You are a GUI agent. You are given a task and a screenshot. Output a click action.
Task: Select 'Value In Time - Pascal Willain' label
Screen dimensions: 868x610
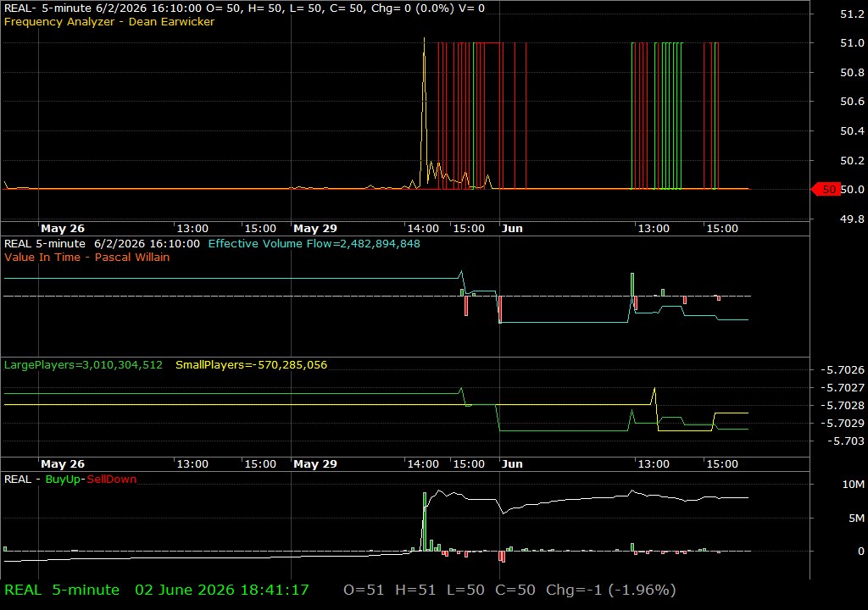87,257
